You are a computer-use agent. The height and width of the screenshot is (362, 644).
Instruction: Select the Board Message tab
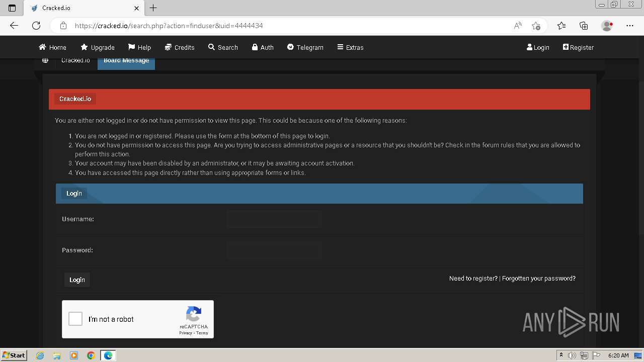click(126, 62)
